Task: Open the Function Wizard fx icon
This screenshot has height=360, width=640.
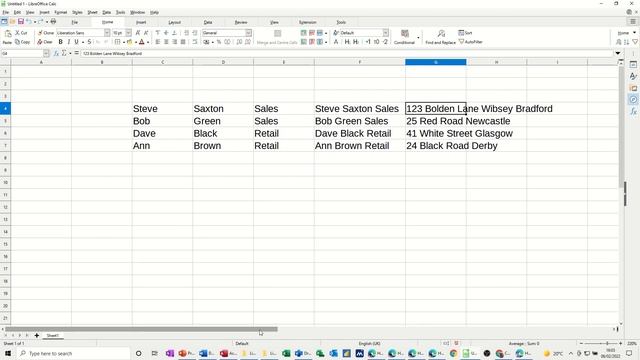Action: click(56, 53)
